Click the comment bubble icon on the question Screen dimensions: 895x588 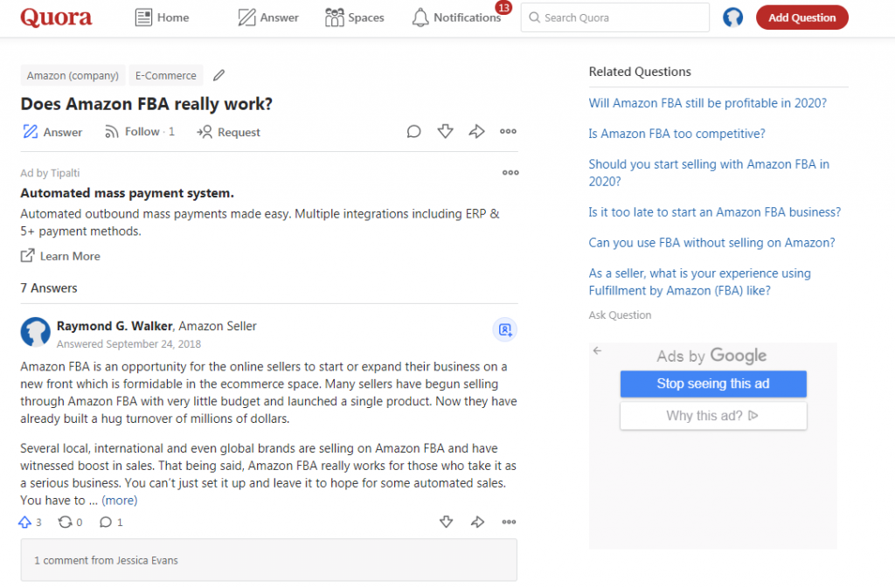tap(413, 132)
